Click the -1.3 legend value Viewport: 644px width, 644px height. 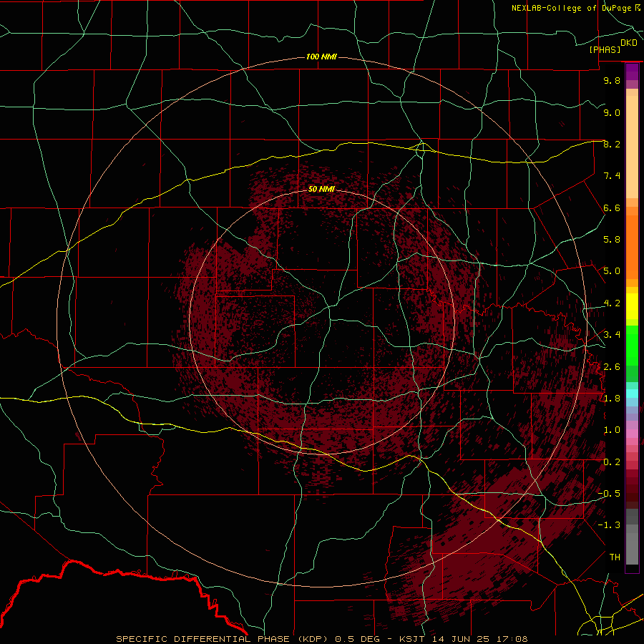coord(609,525)
